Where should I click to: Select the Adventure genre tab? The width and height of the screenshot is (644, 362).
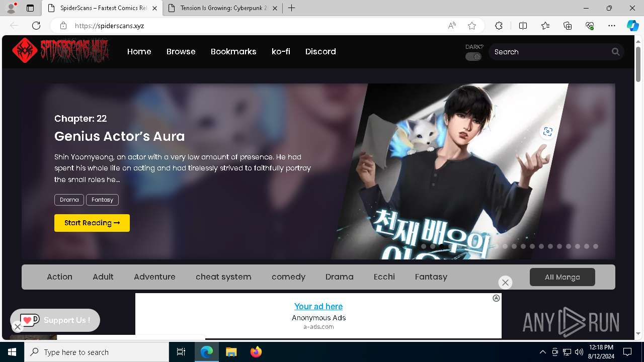tap(154, 277)
